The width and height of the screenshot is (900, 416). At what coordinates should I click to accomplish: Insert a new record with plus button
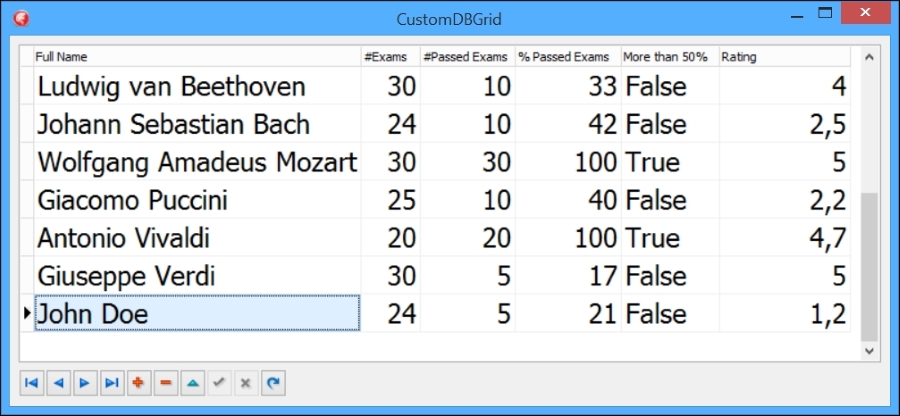[x=139, y=382]
